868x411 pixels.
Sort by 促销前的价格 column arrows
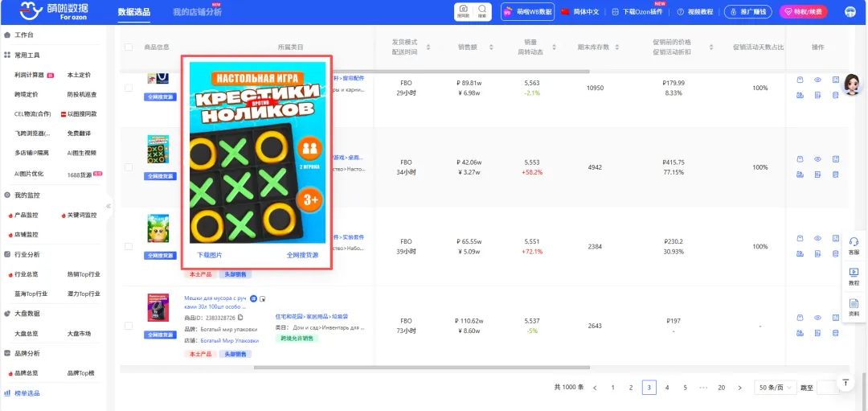[x=711, y=47]
